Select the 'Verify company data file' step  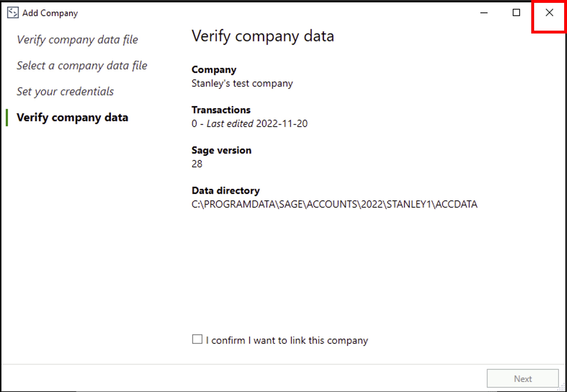tap(78, 39)
